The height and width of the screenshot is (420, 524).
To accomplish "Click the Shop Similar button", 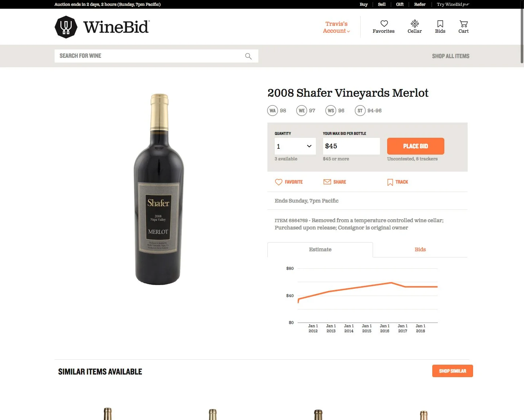I will coord(453,371).
